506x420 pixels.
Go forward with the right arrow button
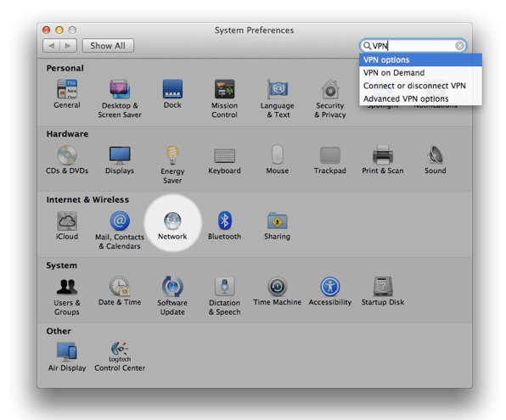click(68, 46)
